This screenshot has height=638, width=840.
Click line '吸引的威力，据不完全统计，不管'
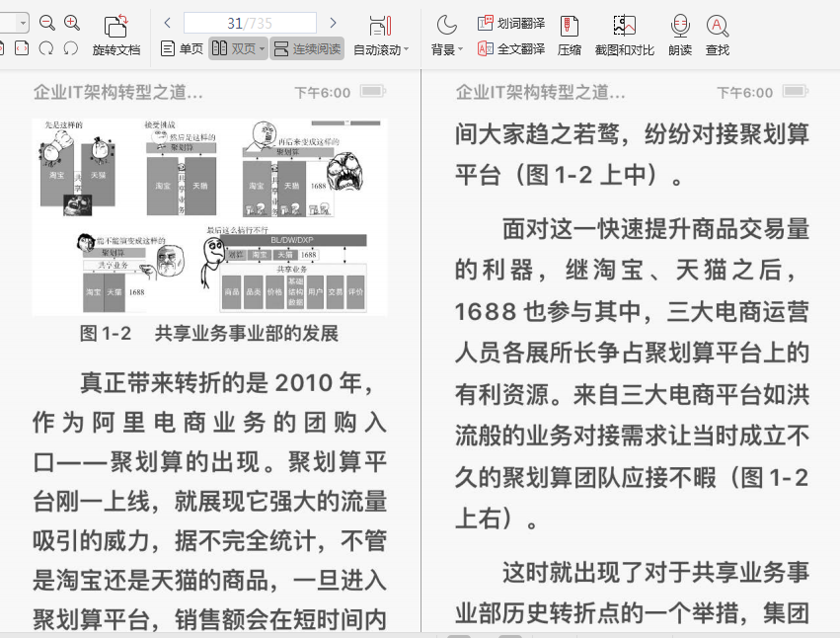(209, 540)
